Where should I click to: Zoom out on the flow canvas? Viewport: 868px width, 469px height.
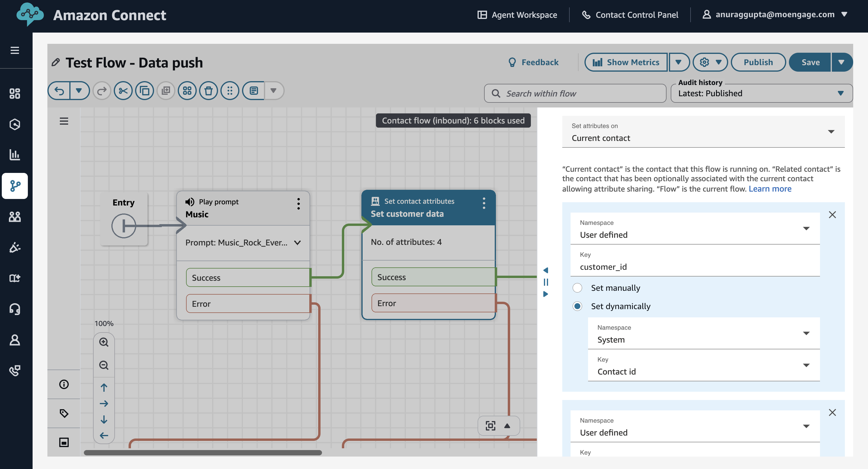pyautogui.click(x=104, y=365)
